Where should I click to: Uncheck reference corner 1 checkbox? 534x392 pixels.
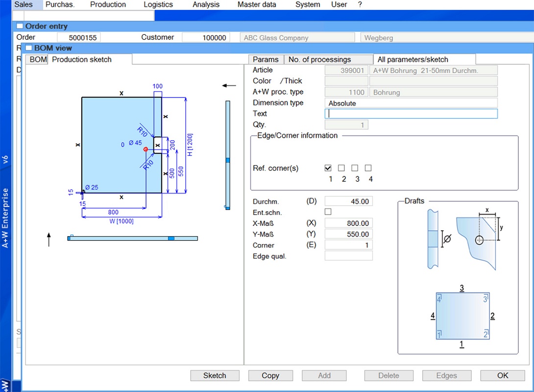click(328, 168)
